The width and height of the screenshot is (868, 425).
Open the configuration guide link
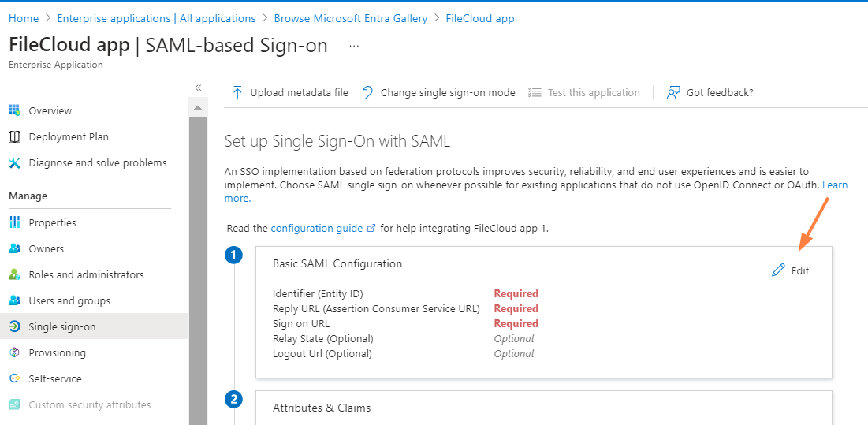pyautogui.click(x=316, y=228)
